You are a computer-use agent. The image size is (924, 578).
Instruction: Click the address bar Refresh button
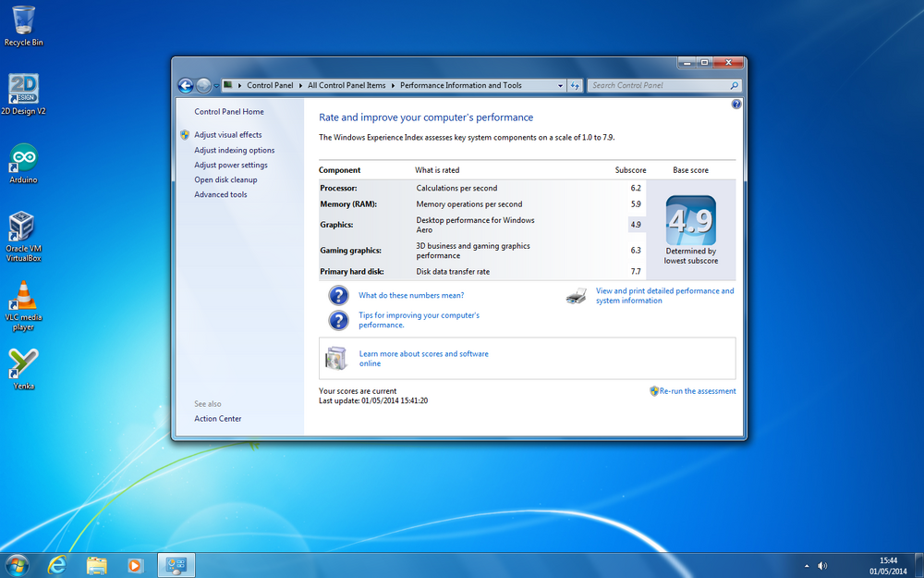pos(575,85)
